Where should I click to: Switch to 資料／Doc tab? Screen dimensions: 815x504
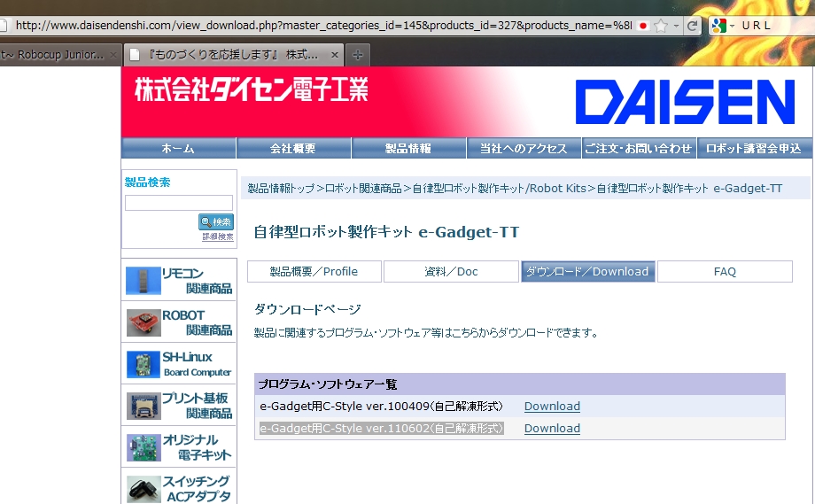(451, 271)
